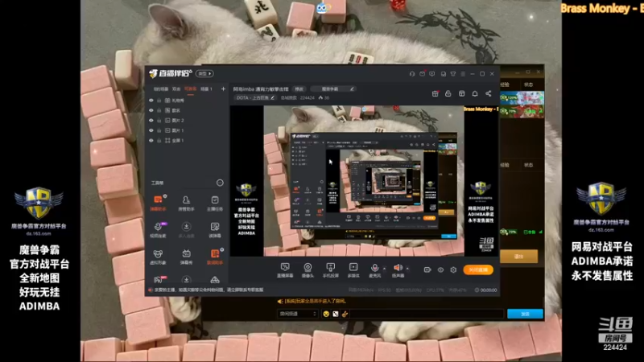
Task: Click the cube icon beside the bell
Action: click(x=461, y=93)
